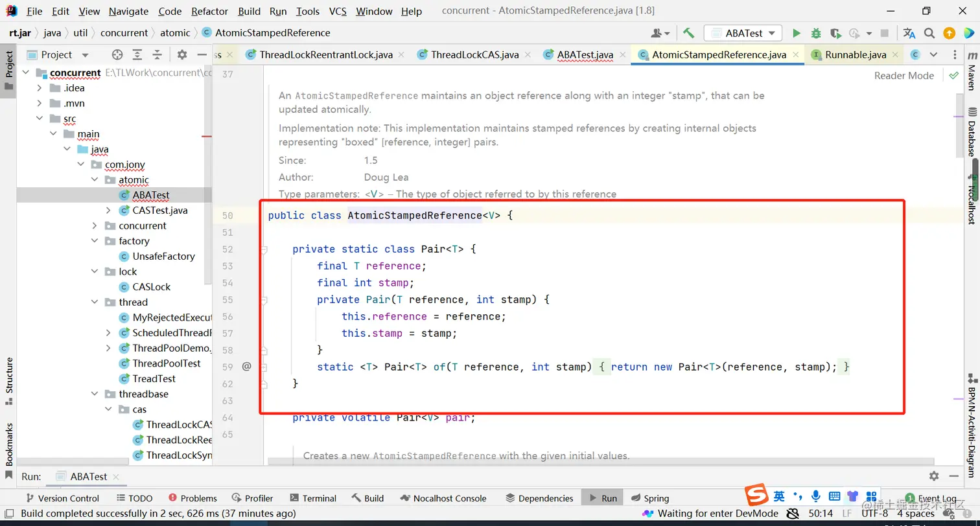Screen dimensions: 980x526
Task: Open the Version Control tool window
Action: [62, 498]
